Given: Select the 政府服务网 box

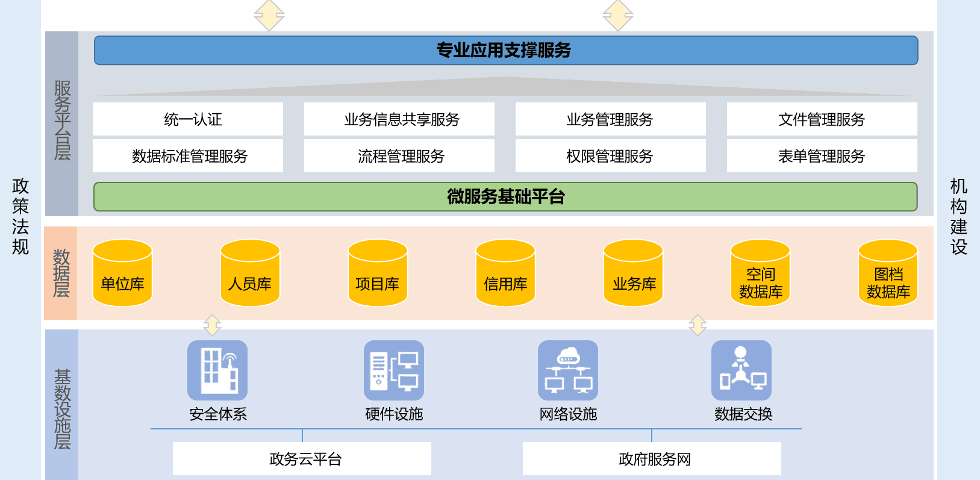Looking at the screenshot, I should tap(652, 459).
